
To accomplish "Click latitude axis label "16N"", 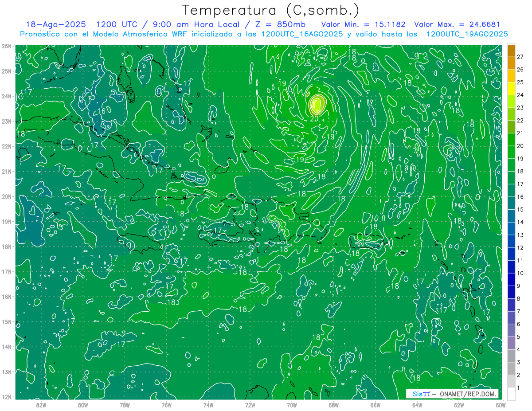I will (x=6, y=297).
